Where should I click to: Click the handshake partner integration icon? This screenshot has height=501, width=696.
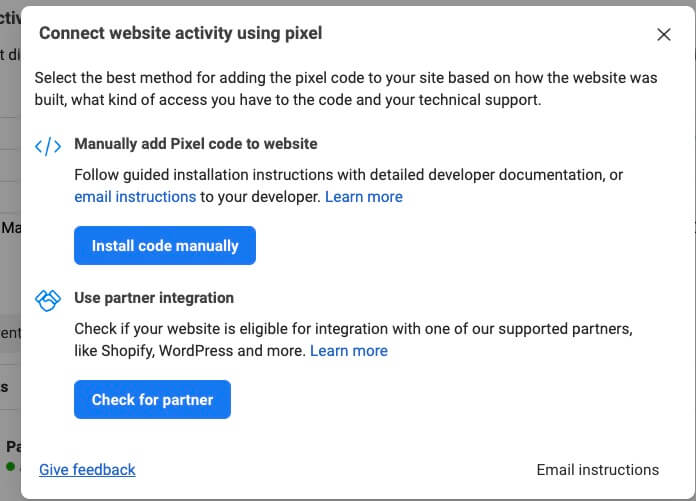coord(48,300)
